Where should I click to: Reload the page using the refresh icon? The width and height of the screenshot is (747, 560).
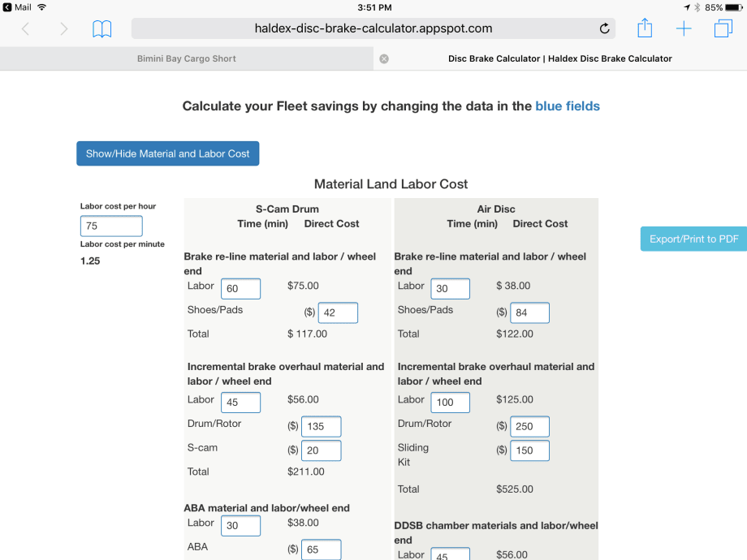(x=604, y=28)
